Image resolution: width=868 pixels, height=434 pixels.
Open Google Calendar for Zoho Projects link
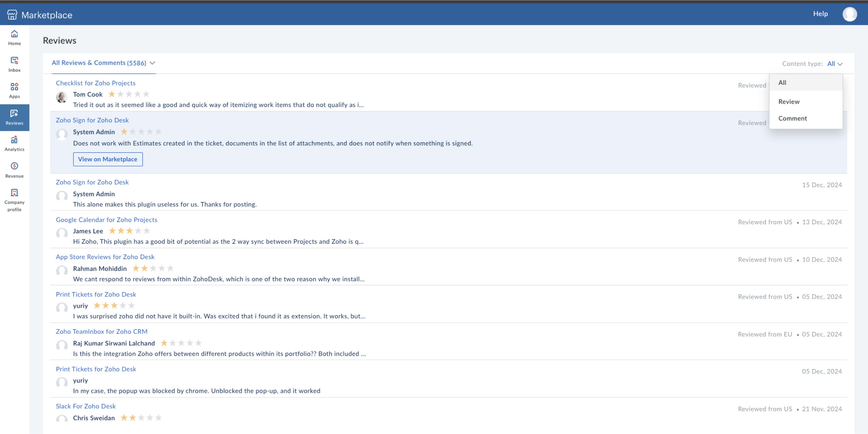coord(107,219)
